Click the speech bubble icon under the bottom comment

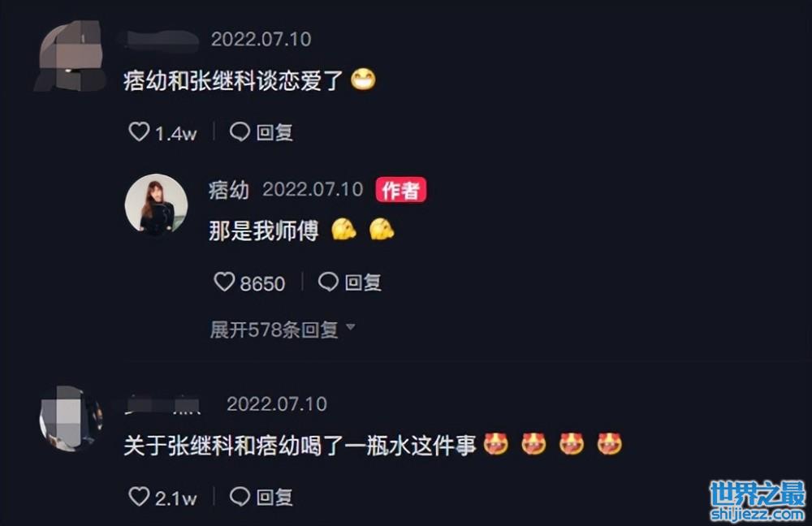point(240,497)
